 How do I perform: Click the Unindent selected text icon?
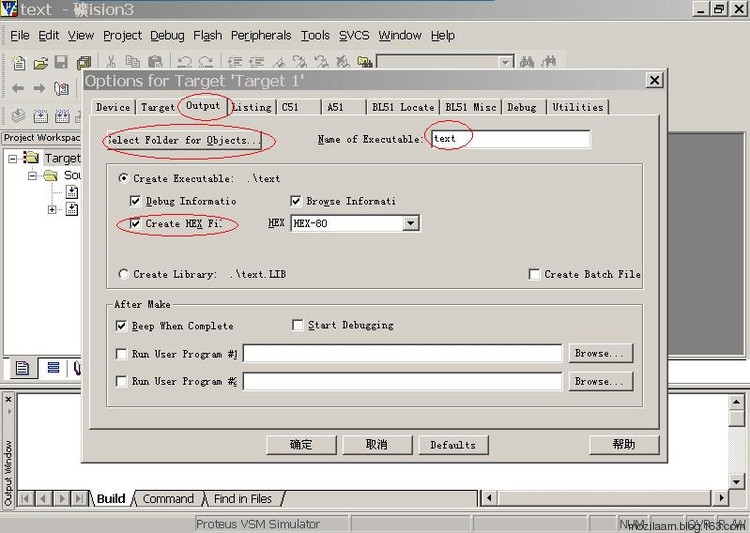coord(256,62)
